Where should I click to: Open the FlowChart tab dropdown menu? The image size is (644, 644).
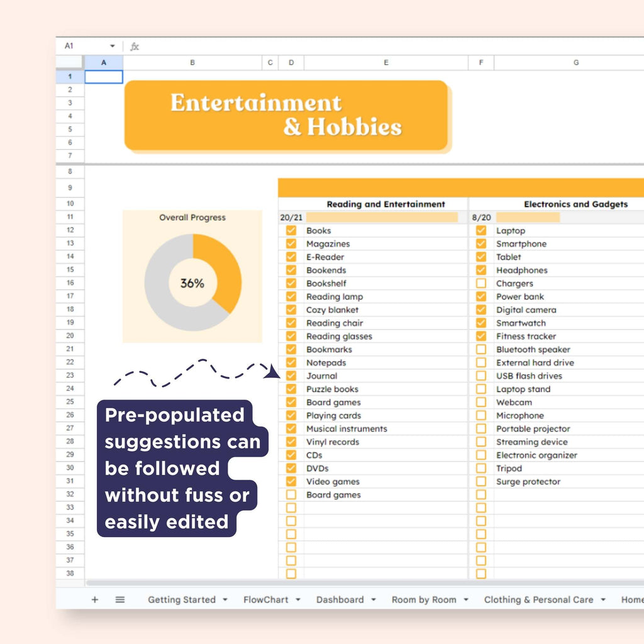coord(297,599)
